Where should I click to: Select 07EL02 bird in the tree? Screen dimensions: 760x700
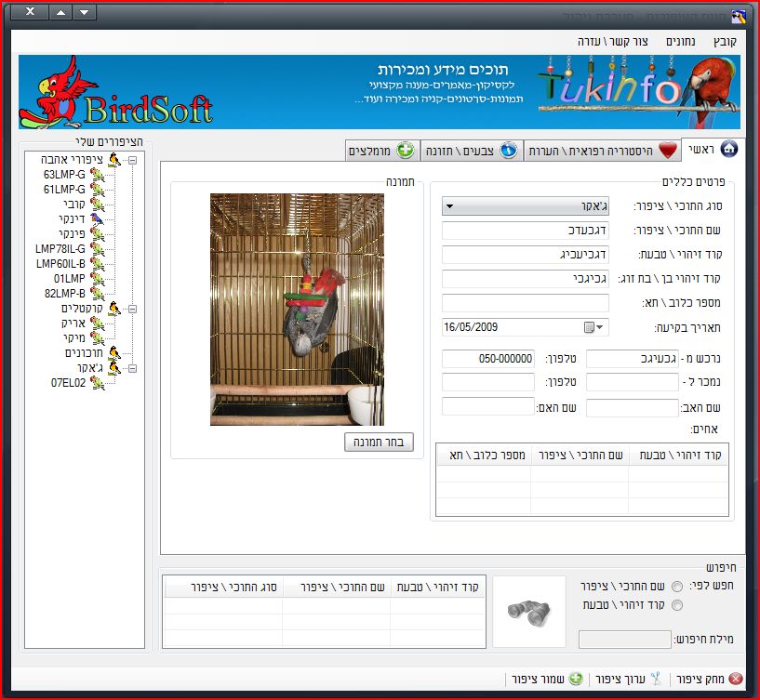tap(69, 382)
